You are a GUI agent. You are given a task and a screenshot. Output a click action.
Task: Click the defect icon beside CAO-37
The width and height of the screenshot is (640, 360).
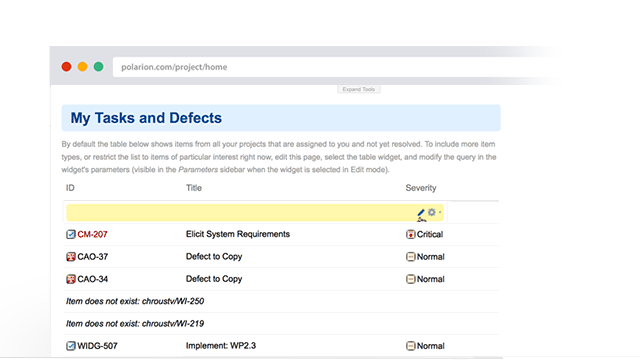coord(71,257)
